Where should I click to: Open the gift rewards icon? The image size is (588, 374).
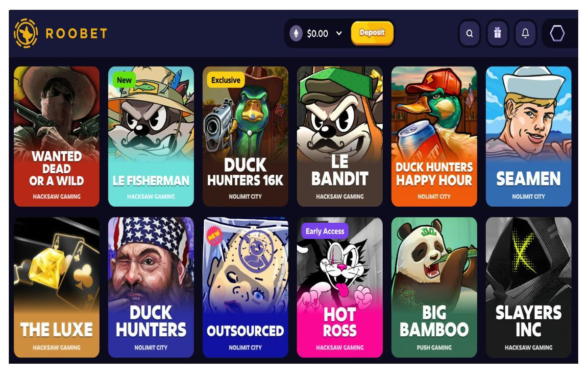pyautogui.click(x=497, y=34)
